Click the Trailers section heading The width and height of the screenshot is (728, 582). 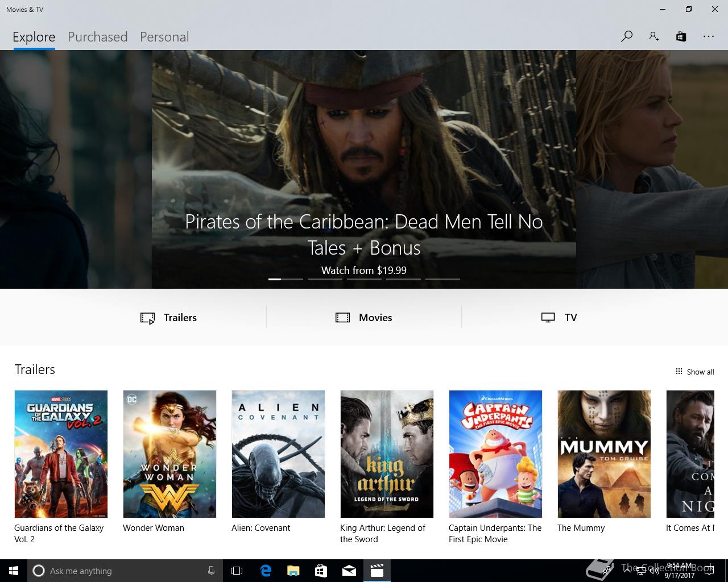coord(35,369)
